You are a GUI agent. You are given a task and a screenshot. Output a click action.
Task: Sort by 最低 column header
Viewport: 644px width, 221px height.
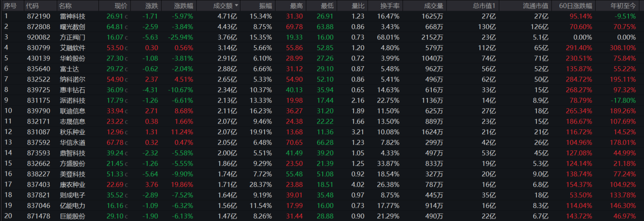point(327,6)
